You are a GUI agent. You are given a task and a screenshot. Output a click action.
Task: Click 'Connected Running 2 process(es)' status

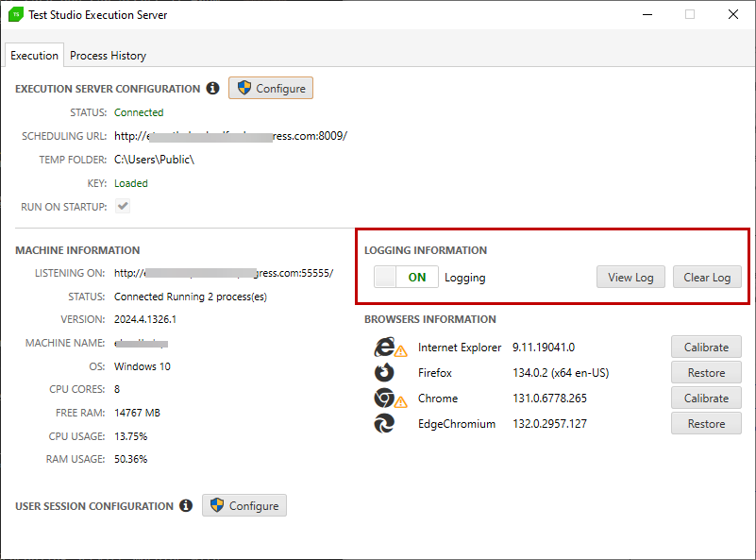point(191,297)
